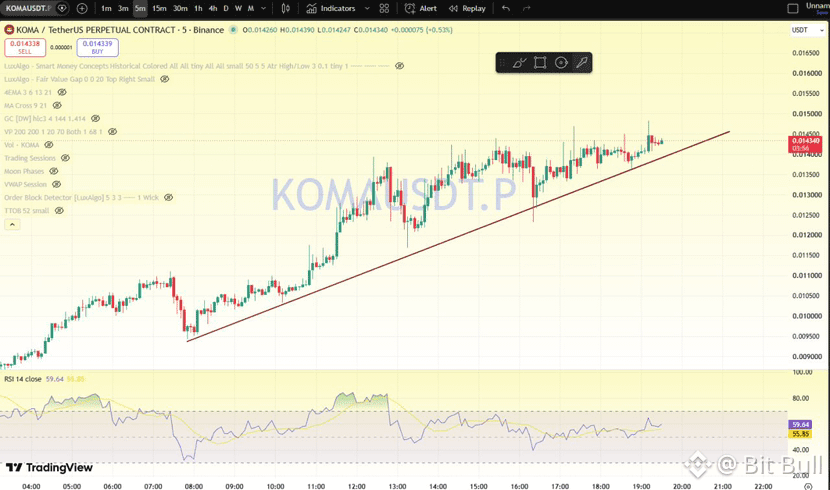Open the Indicators dialog

coord(330,8)
